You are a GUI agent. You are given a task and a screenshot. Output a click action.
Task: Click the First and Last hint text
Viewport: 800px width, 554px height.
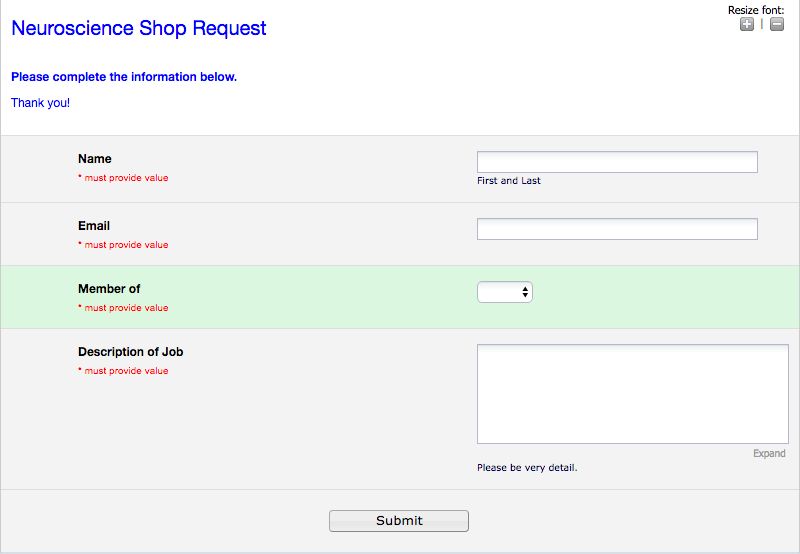(x=509, y=181)
